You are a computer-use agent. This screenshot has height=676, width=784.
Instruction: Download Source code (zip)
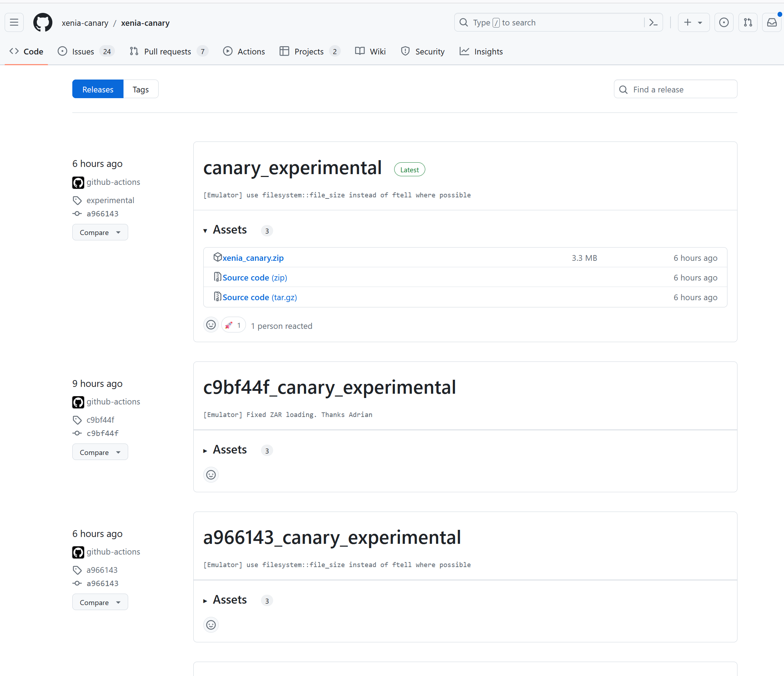[255, 278]
